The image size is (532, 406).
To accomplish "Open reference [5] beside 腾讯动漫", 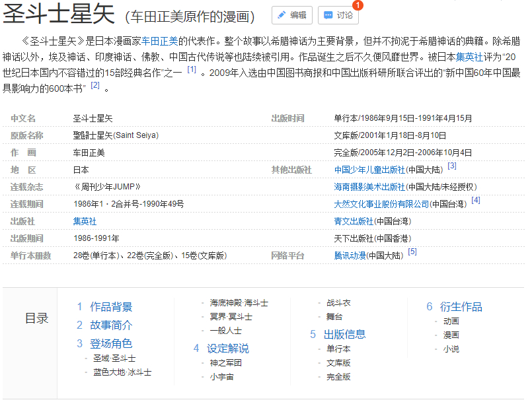I will (x=412, y=252).
